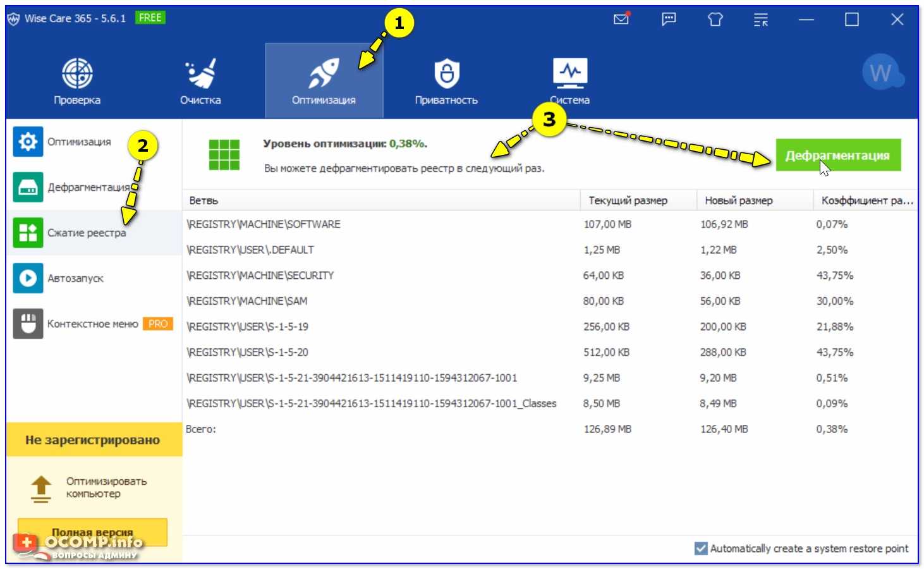This screenshot has height=569, width=924.
Task: Toggle automatic system restore point checkbox
Action: 701,548
